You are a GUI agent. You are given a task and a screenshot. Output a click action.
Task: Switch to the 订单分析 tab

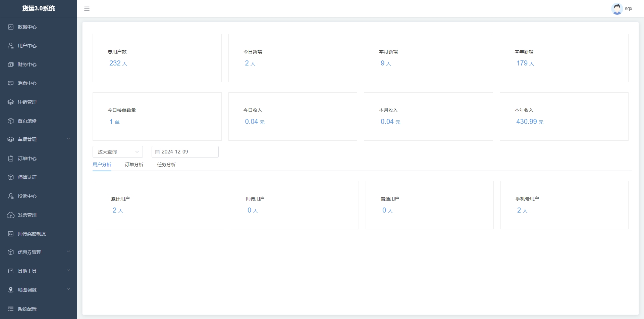coord(134,165)
